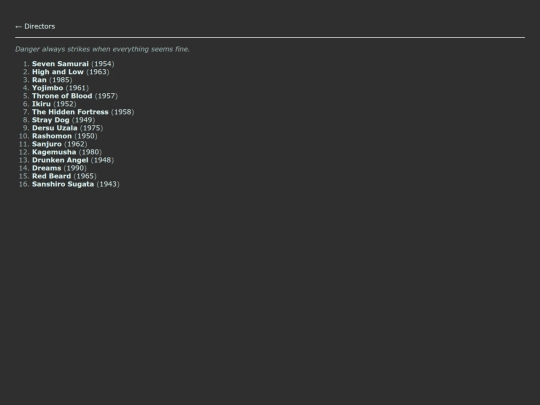Go back via the Directors link
This screenshot has height=405, width=540.
(35, 27)
